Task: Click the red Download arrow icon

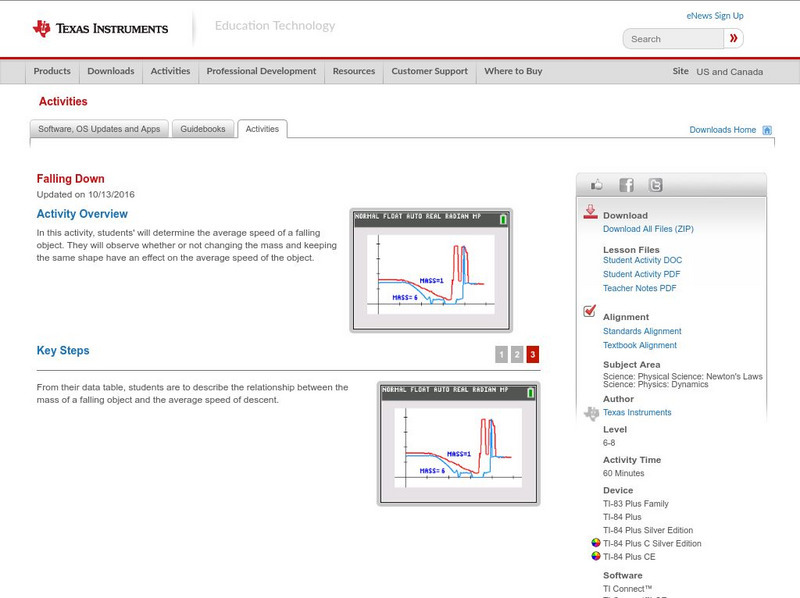Action: click(590, 211)
